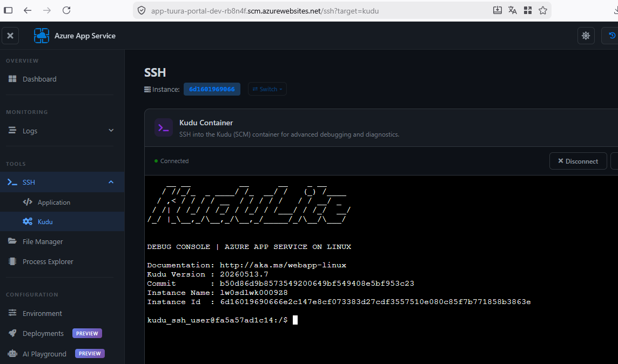618x364 pixels.
Task: Close the sidebar with the X icon
Action: point(10,36)
